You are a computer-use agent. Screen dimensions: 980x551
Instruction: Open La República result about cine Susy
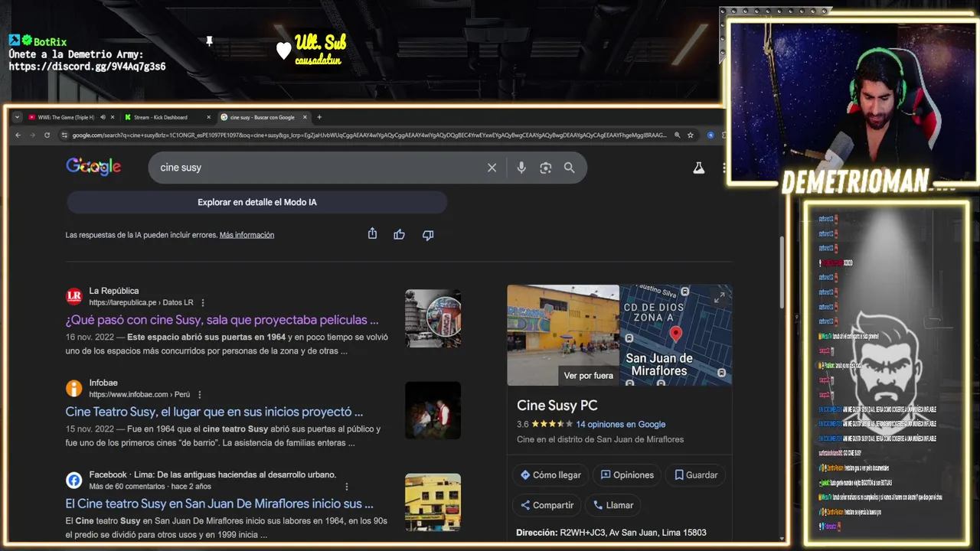[x=222, y=320]
